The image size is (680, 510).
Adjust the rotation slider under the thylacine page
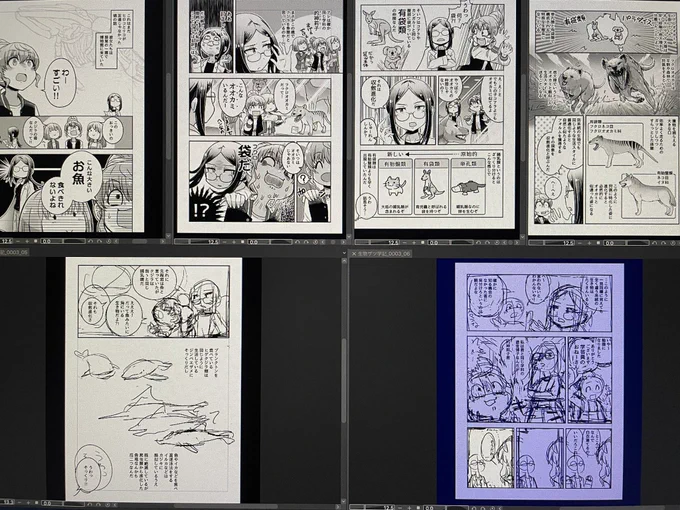[x=638, y=243]
